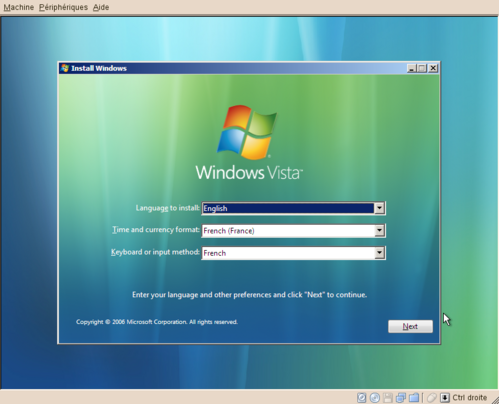This screenshot has height=404, width=499.
Task: Minimize the Install Windows dialog
Action: click(x=411, y=68)
